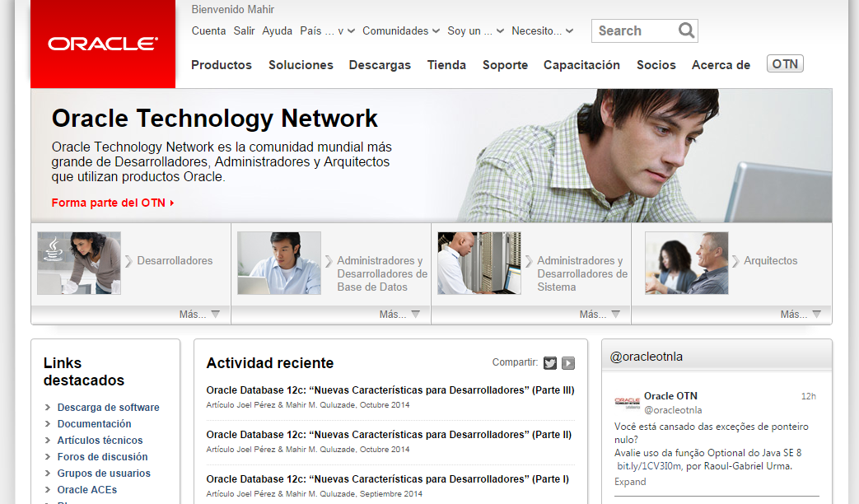
Task: Open the Documentación link
Action: (x=94, y=424)
